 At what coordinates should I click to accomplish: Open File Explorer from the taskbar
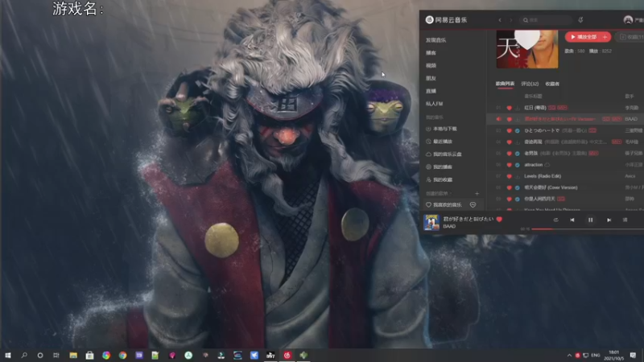[x=73, y=356]
